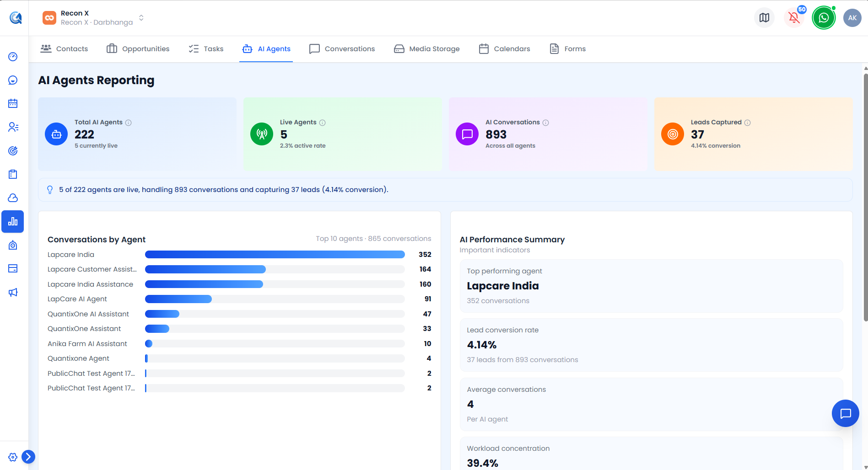Image resolution: width=868 pixels, height=470 pixels.
Task: Switch to the Opportunities tab
Action: (138, 49)
